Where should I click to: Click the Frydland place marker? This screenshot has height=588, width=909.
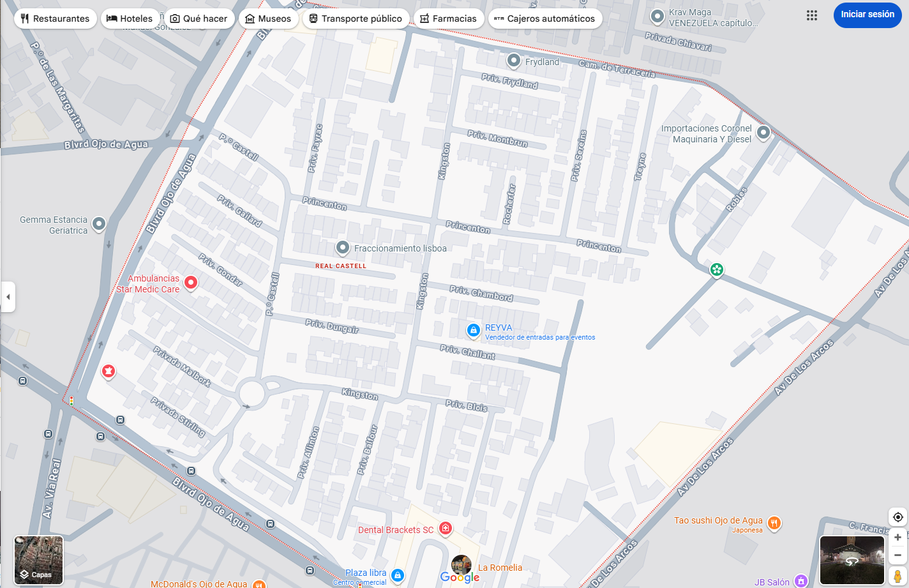click(514, 61)
